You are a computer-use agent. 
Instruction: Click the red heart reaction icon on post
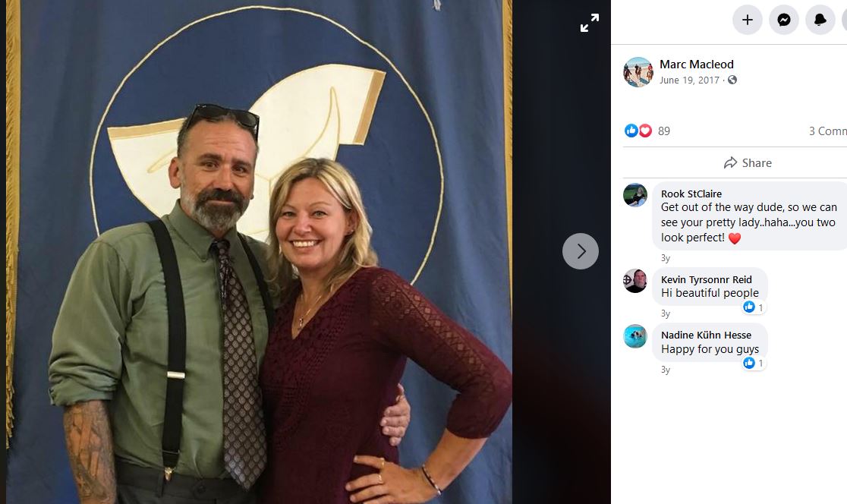pos(645,131)
